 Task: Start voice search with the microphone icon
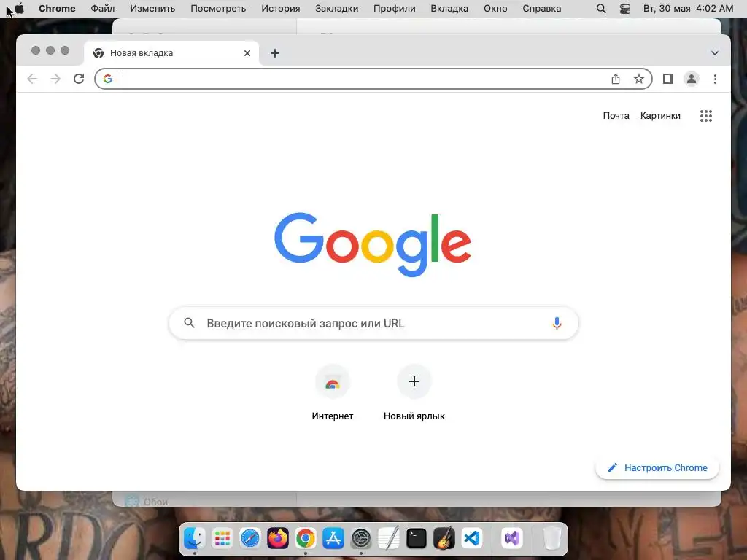coord(557,323)
